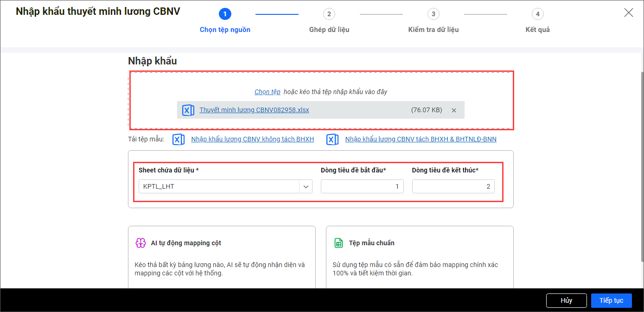Click the Dòng tiêu đề bắt đầu field
The height and width of the screenshot is (312, 644).
tap(362, 186)
